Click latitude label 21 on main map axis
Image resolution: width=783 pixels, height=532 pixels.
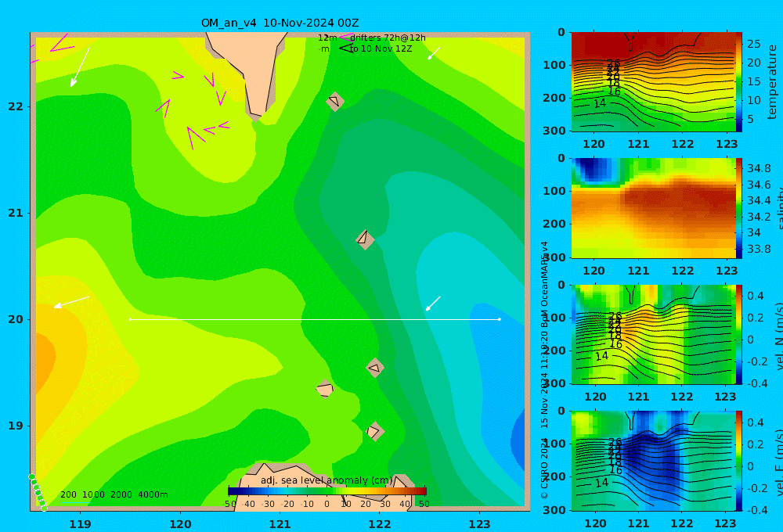pos(16,213)
